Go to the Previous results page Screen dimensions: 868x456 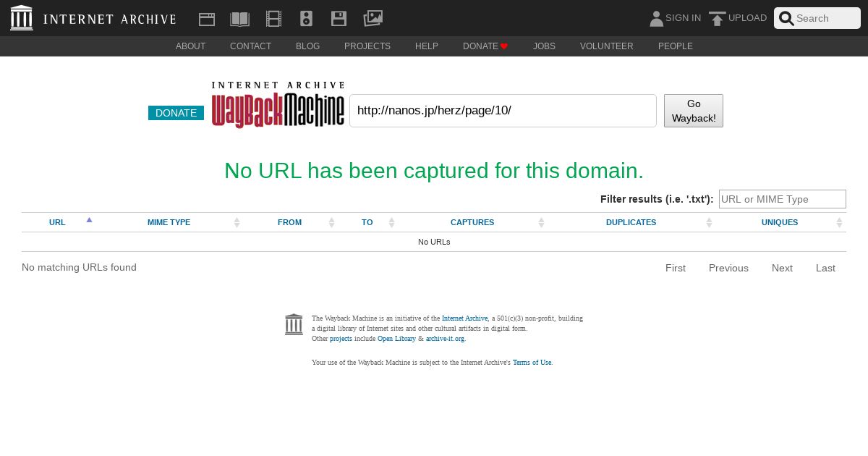(x=728, y=268)
